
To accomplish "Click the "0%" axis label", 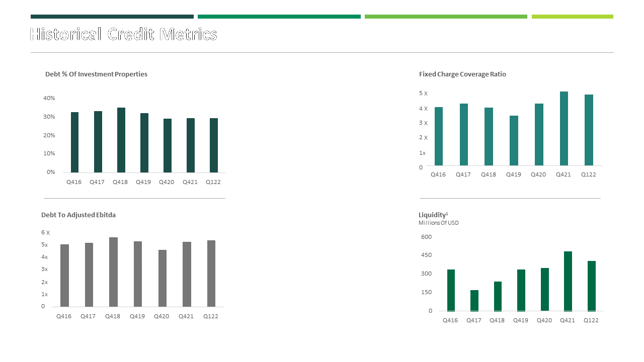I will point(51,172).
